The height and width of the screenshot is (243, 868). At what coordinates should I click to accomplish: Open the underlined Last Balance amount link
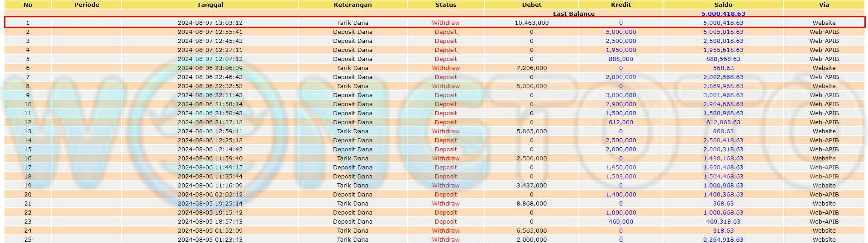click(x=723, y=14)
